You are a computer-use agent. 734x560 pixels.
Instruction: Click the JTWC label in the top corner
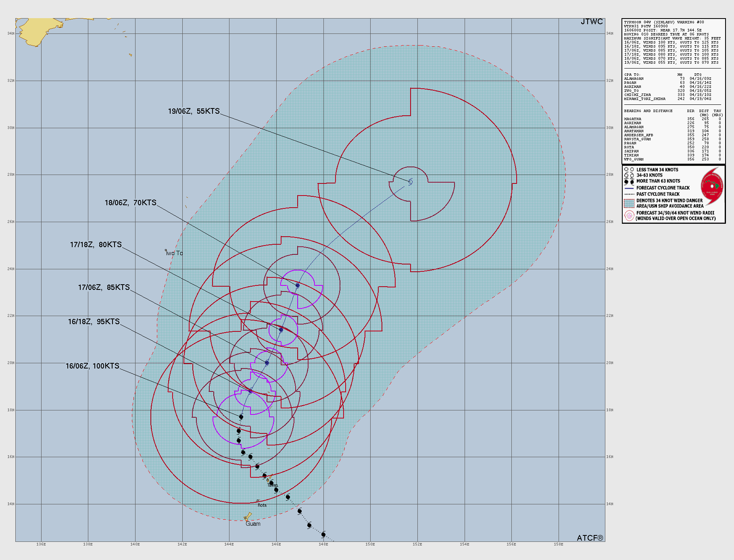click(592, 22)
